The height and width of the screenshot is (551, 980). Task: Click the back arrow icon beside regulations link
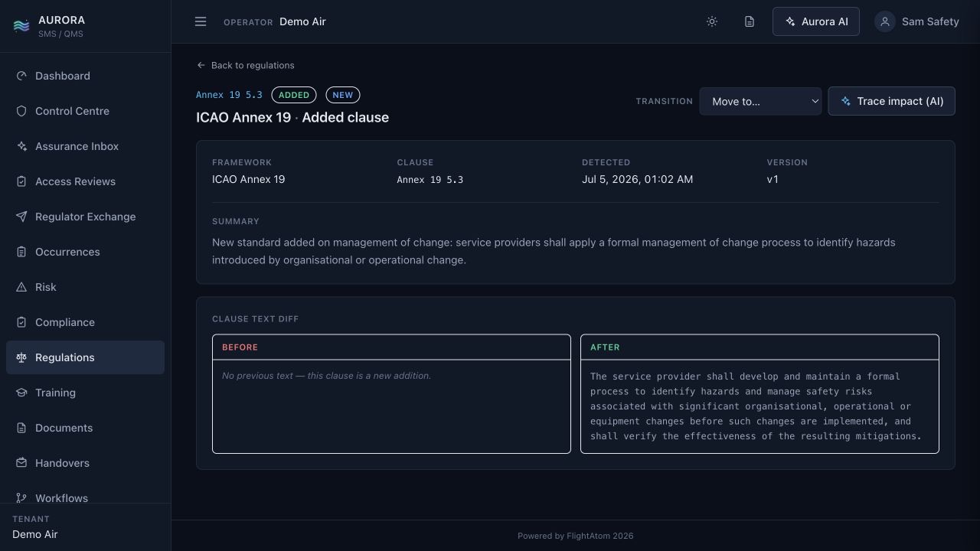[201, 65]
